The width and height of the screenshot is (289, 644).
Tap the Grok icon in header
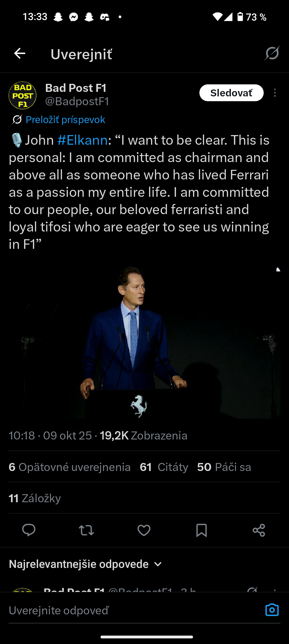272,53
